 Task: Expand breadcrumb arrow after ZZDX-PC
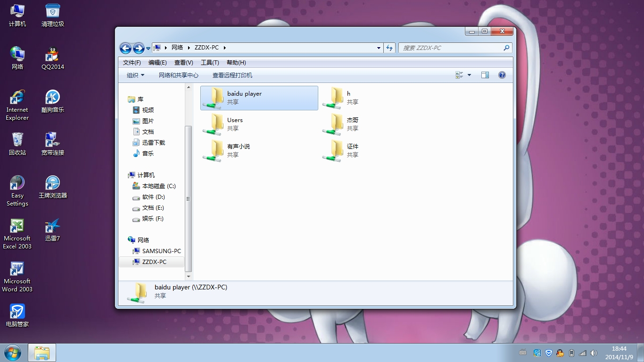[225, 48]
